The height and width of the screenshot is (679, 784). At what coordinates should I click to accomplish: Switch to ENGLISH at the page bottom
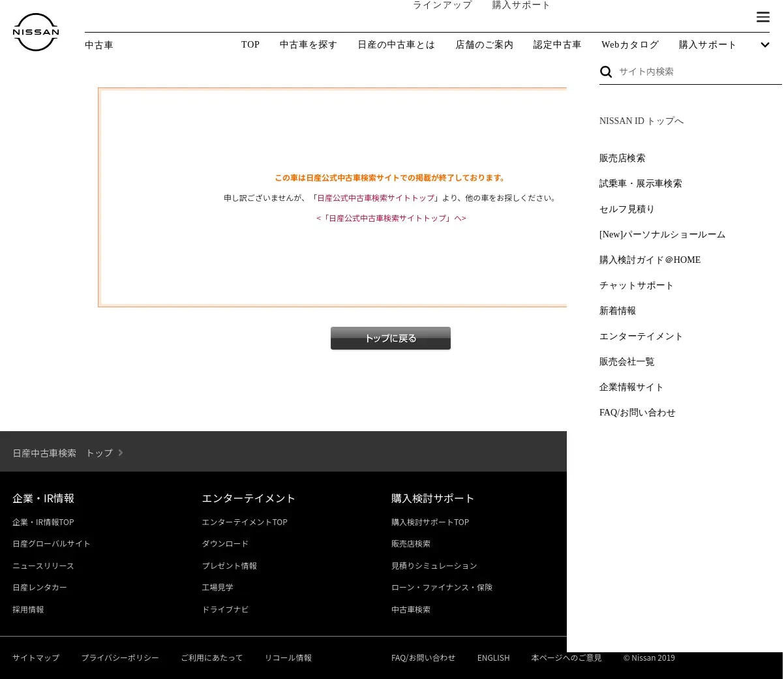[493, 658]
